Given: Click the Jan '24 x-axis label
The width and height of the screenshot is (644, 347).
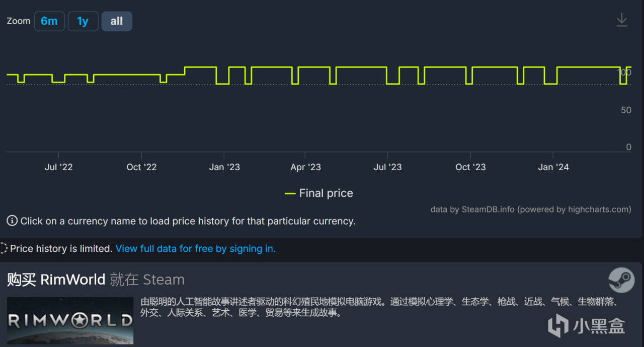Looking at the screenshot, I should click(x=553, y=167).
